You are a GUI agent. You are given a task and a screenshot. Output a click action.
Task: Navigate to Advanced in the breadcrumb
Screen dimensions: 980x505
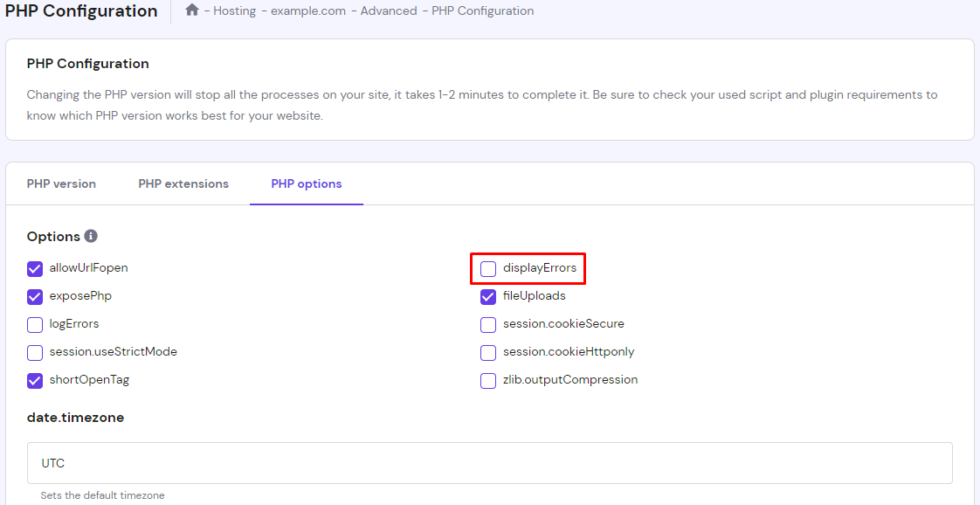pyautogui.click(x=389, y=10)
